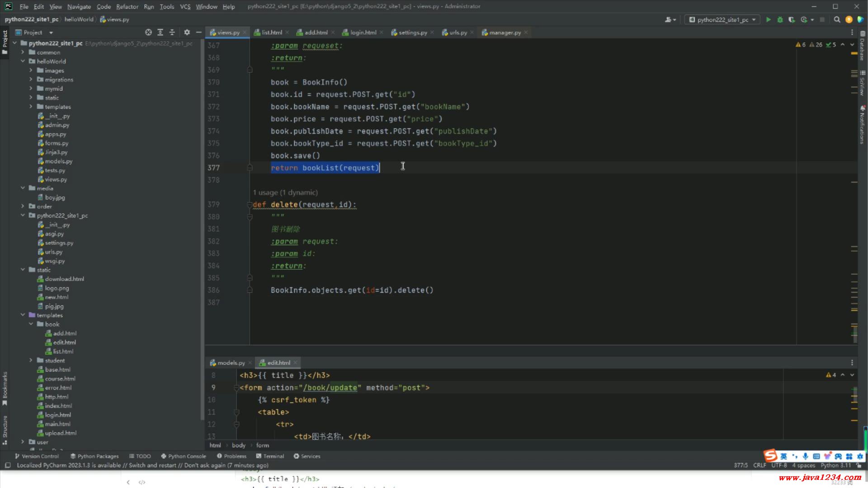
Task: Expand the migrations folder
Action: [x=31, y=80]
